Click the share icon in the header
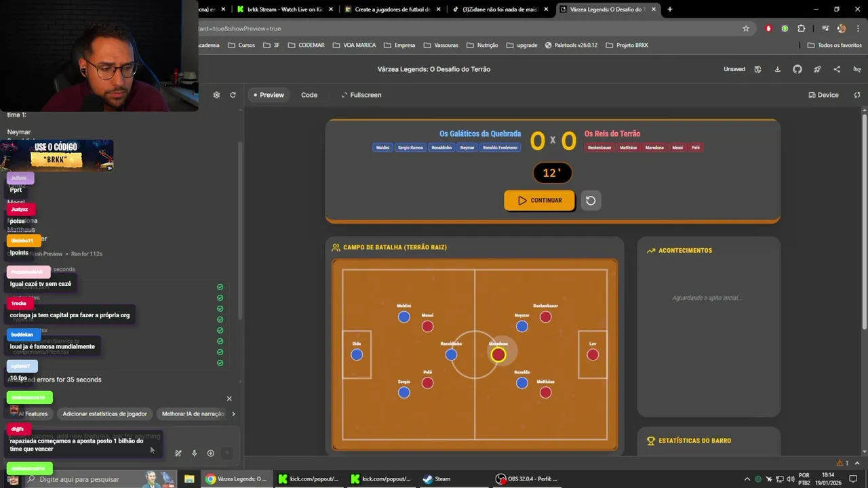Screen dimensions: 868x488 pyautogui.click(x=837, y=69)
